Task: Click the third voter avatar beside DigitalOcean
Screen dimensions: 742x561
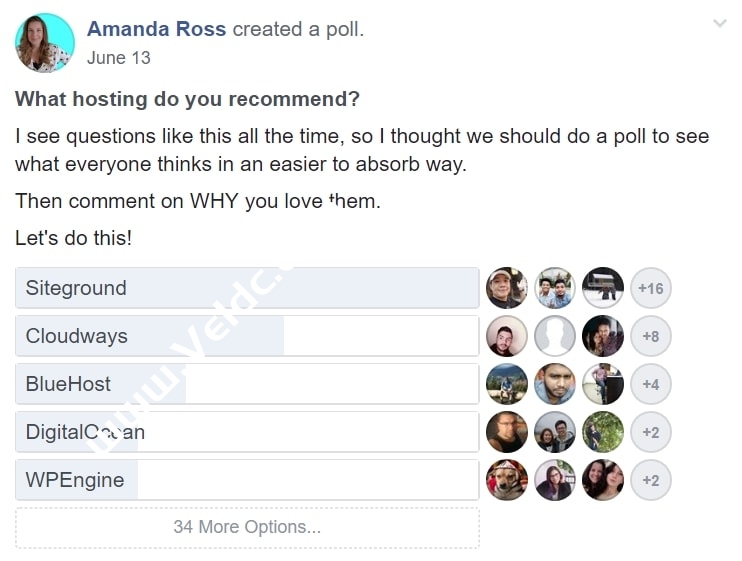Action: (603, 432)
